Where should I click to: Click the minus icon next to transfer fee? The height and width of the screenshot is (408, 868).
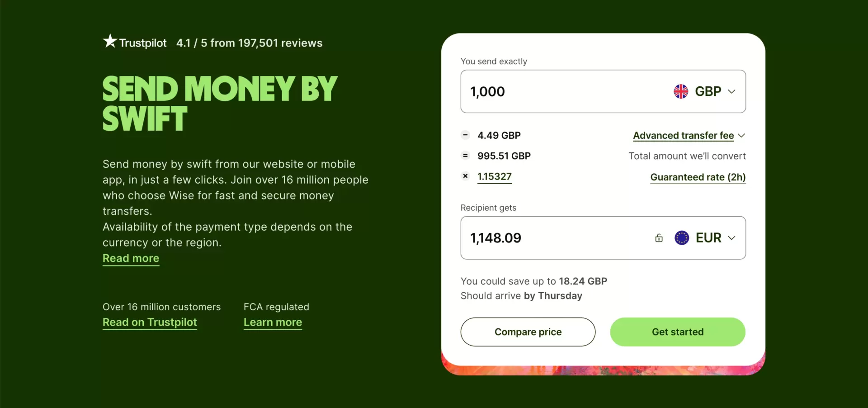[x=465, y=135]
